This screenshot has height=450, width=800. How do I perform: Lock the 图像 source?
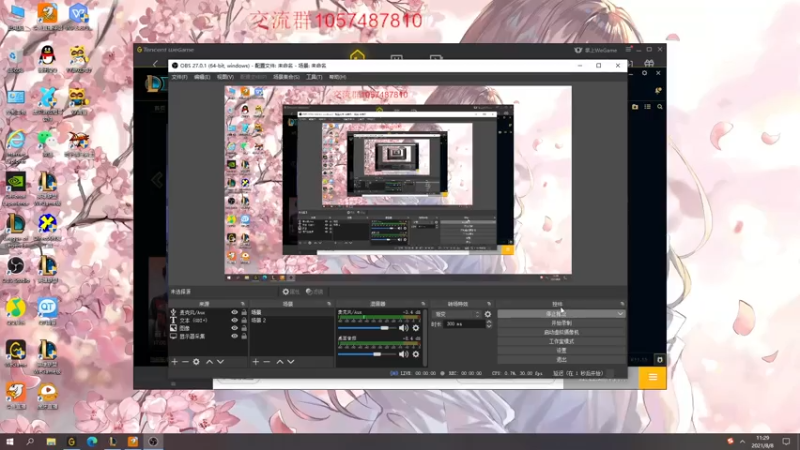tap(244, 328)
